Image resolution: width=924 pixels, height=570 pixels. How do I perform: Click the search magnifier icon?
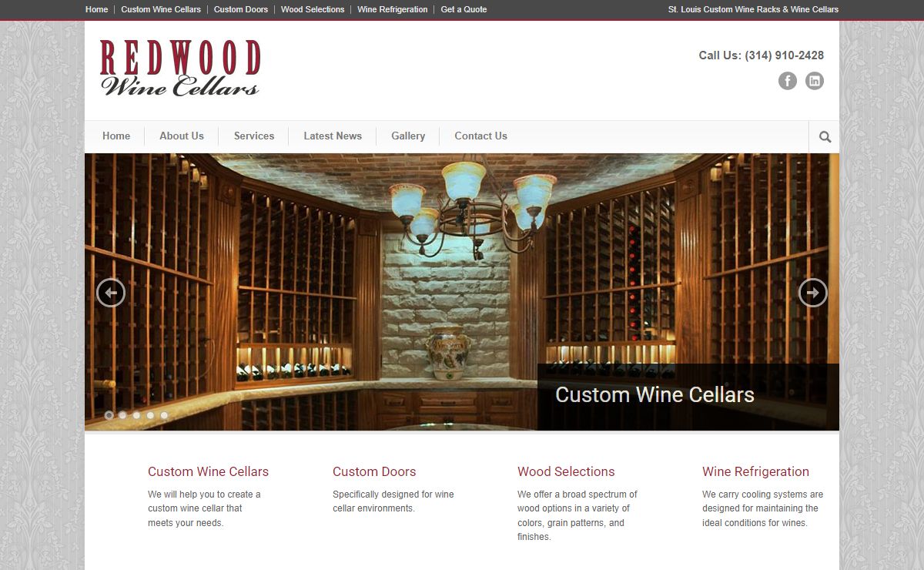pos(825,137)
